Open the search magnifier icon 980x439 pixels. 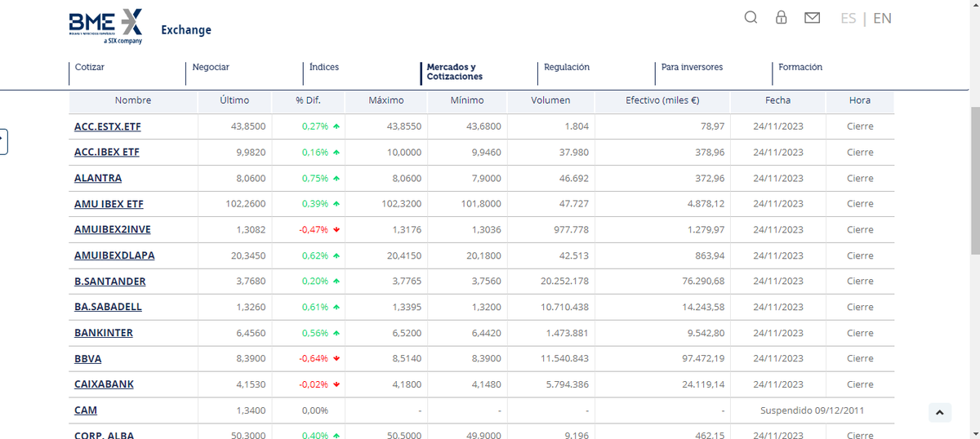(751, 17)
